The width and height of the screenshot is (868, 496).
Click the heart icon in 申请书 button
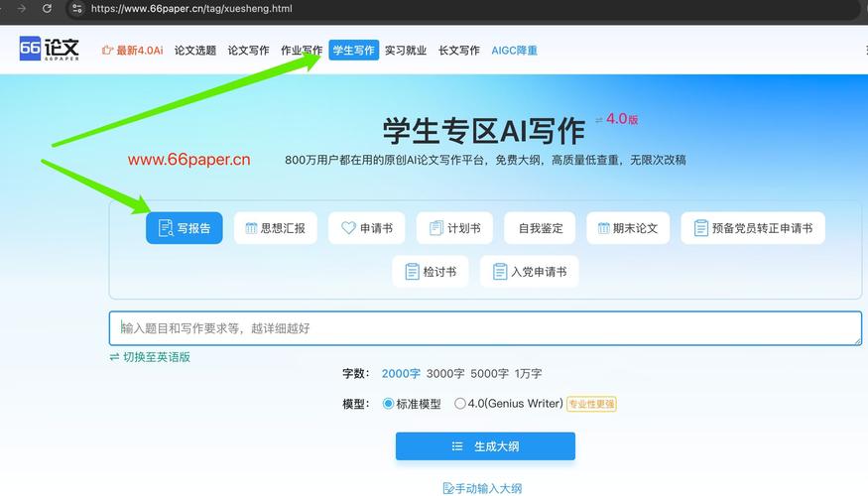pos(348,227)
